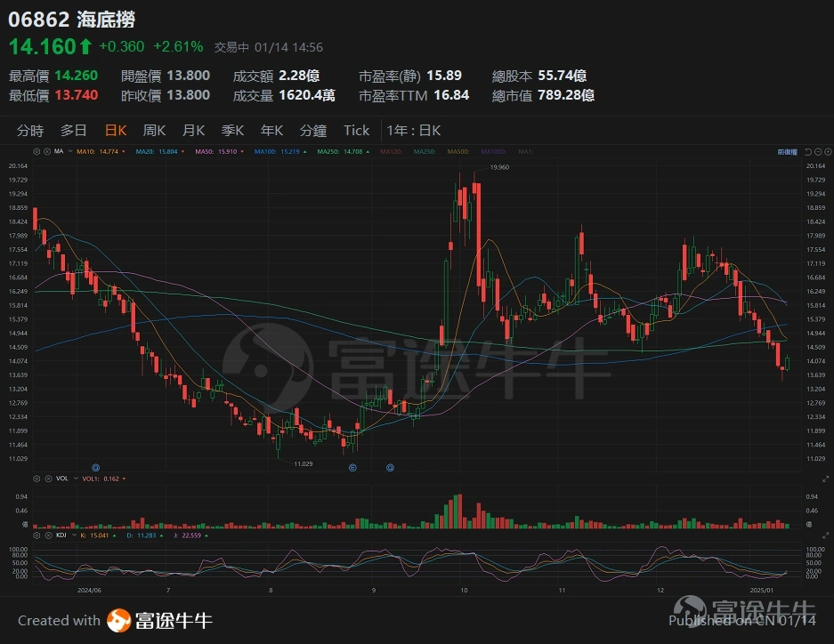Expand the MA indicator dropdown arrow
This screenshot has width=834, height=644.
tap(69, 151)
